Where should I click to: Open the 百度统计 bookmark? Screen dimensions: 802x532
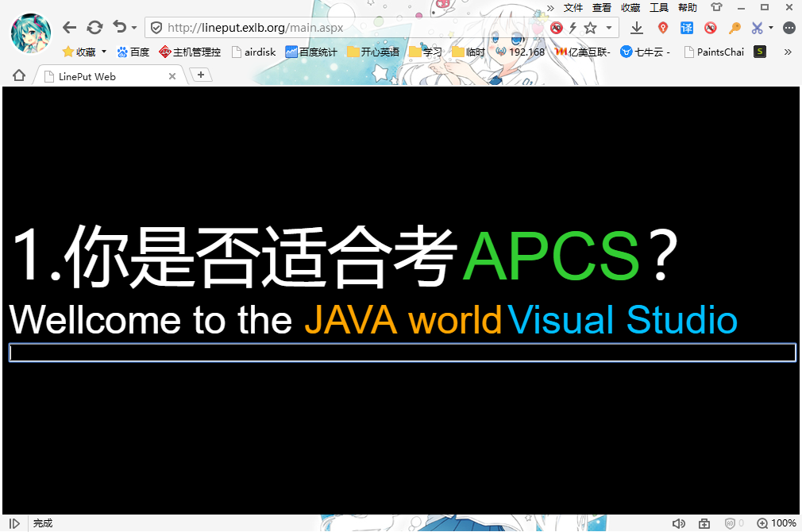tap(311, 52)
